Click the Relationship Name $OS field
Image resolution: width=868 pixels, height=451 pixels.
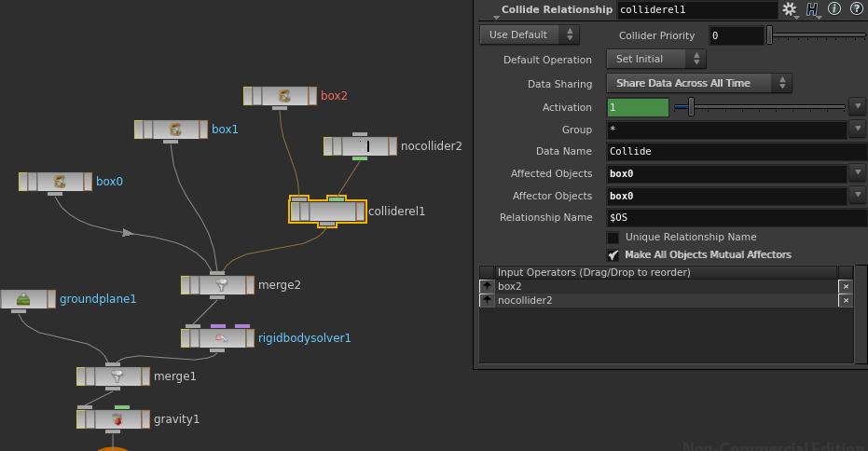[737, 217]
